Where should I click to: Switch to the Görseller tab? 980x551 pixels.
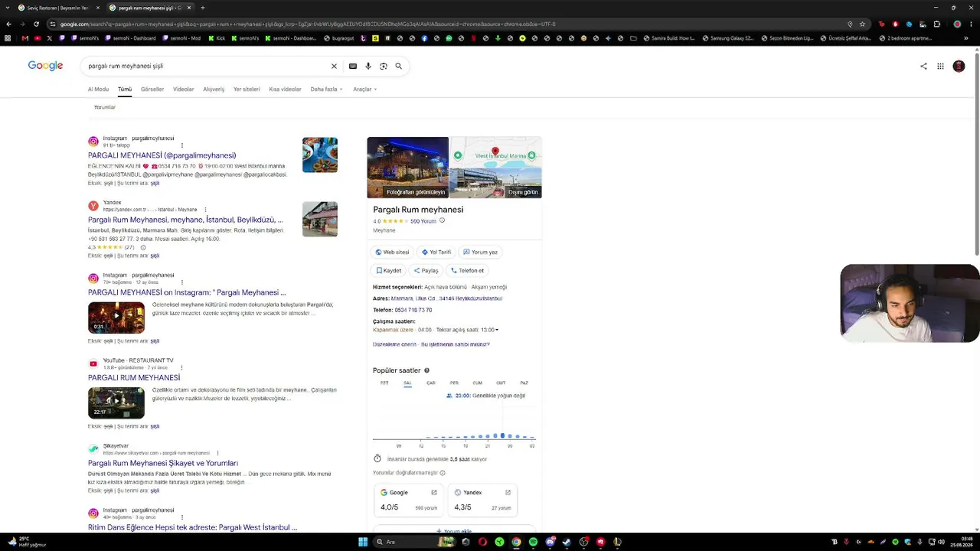(x=152, y=90)
